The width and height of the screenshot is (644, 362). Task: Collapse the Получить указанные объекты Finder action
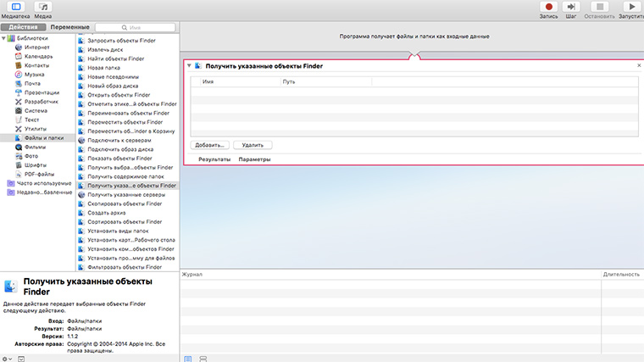[189, 66]
